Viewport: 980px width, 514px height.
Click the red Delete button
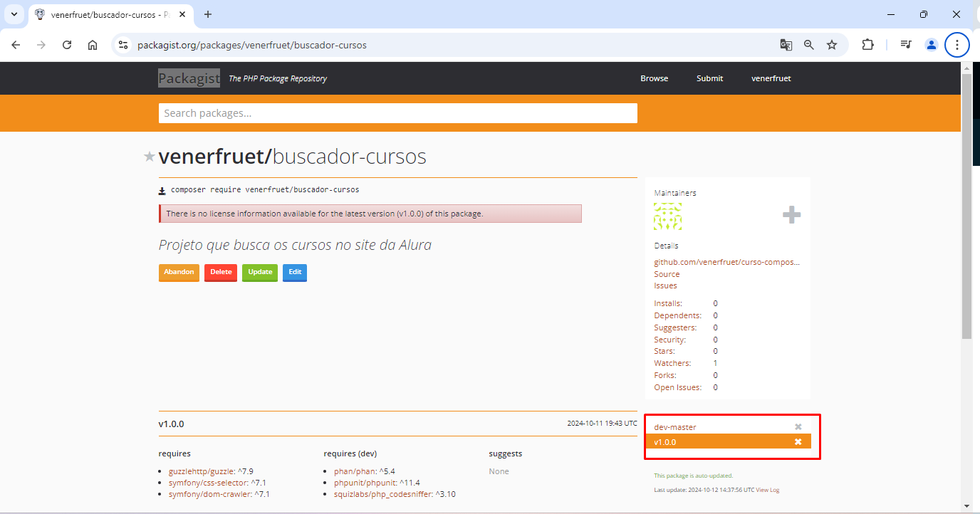pyautogui.click(x=221, y=272)
